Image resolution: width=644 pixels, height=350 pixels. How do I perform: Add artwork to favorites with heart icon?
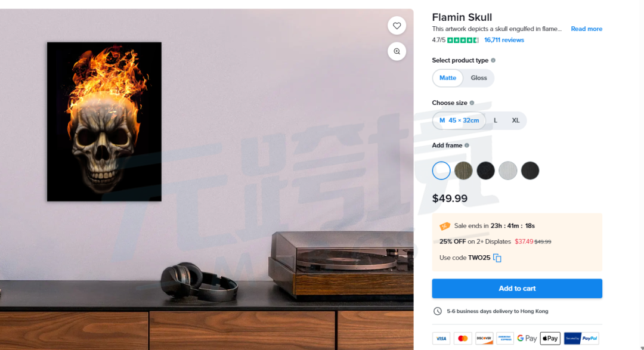point(397,26)
